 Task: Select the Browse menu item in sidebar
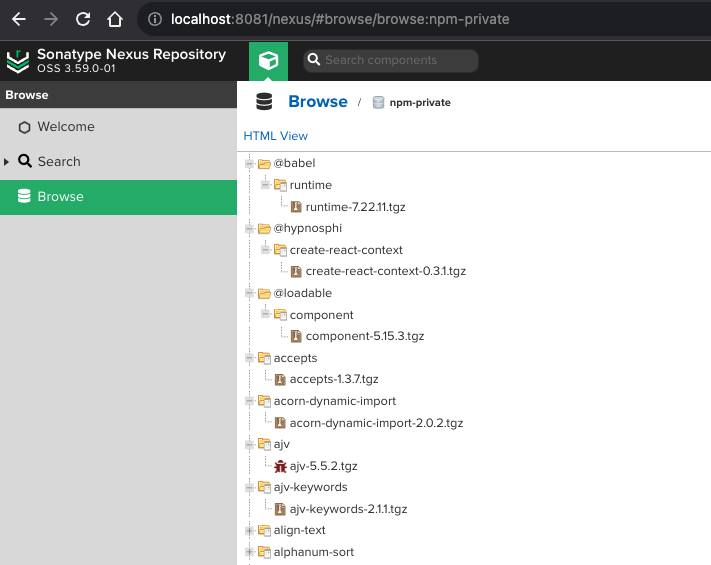pos(118,197)
